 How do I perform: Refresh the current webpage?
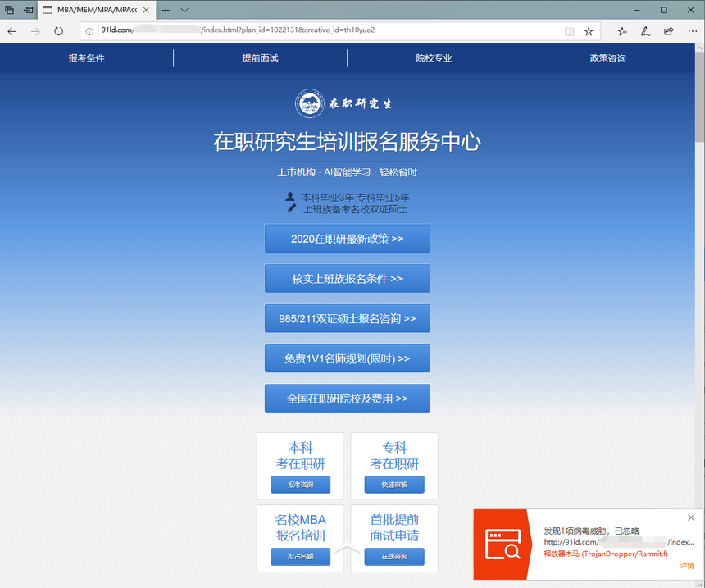[x=57, y=30]
